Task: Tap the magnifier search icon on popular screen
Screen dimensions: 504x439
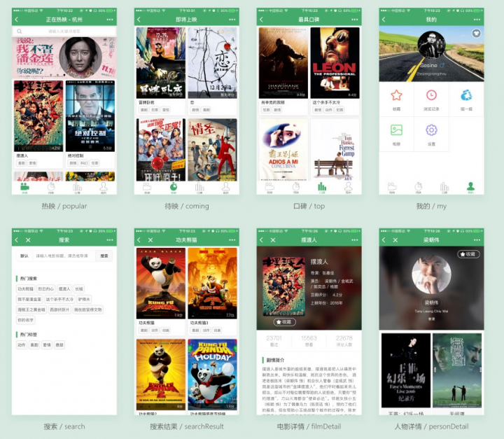Action: click(x=20, y=32)
